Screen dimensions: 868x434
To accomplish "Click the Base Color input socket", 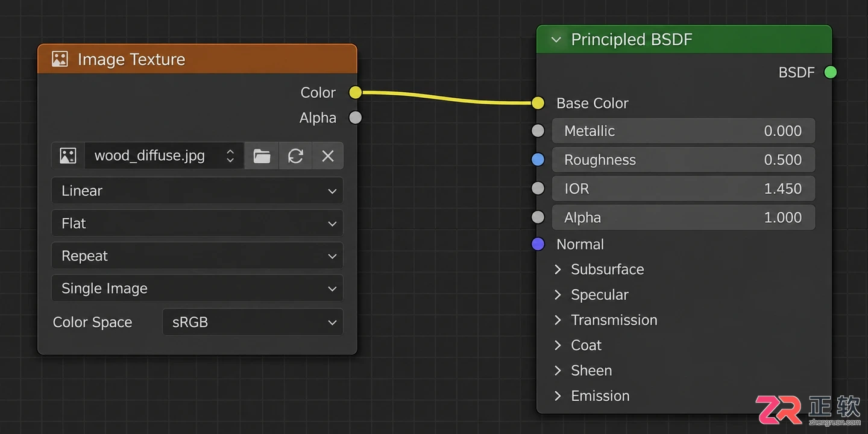I will click(x=538, y=103).
